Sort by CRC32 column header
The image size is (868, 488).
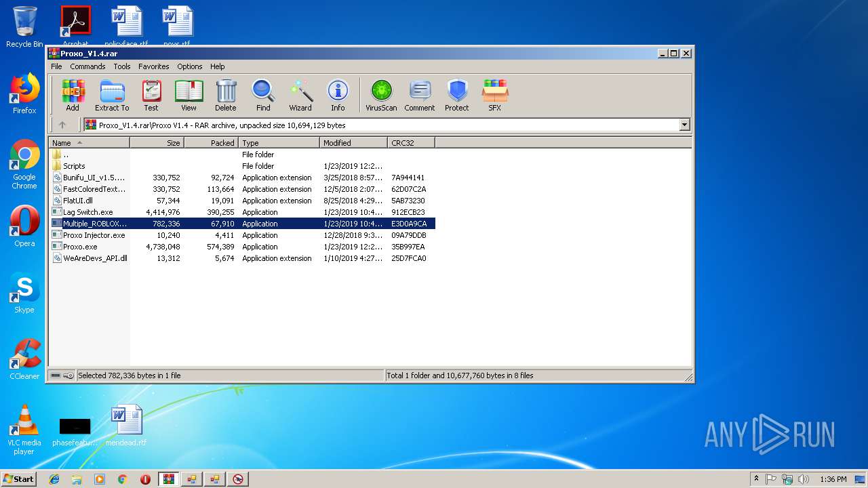411,143
